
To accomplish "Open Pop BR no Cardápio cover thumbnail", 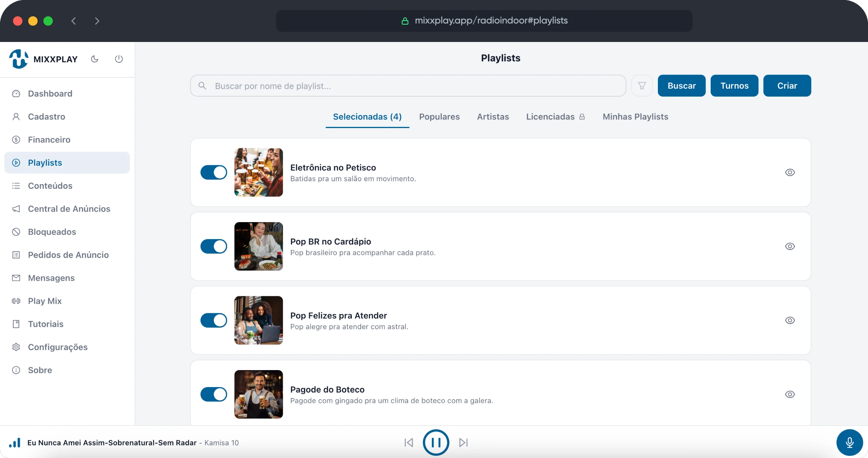I will point(259,246).
